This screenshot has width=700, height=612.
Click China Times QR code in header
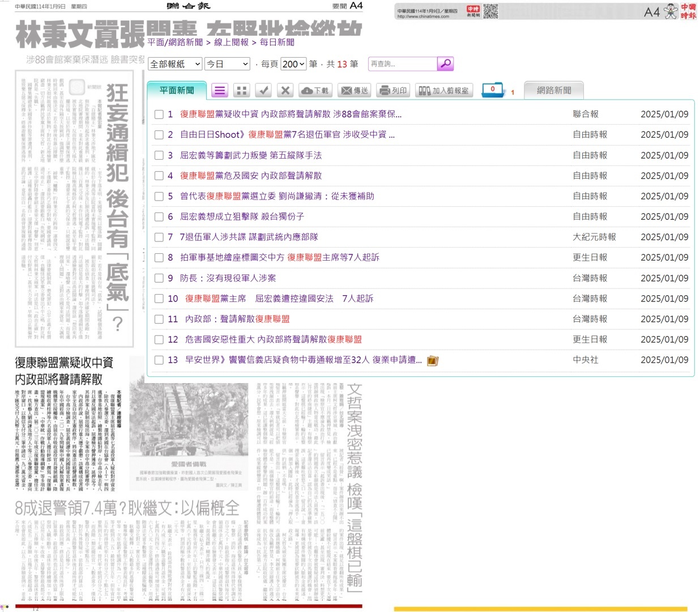pos(490,11)
